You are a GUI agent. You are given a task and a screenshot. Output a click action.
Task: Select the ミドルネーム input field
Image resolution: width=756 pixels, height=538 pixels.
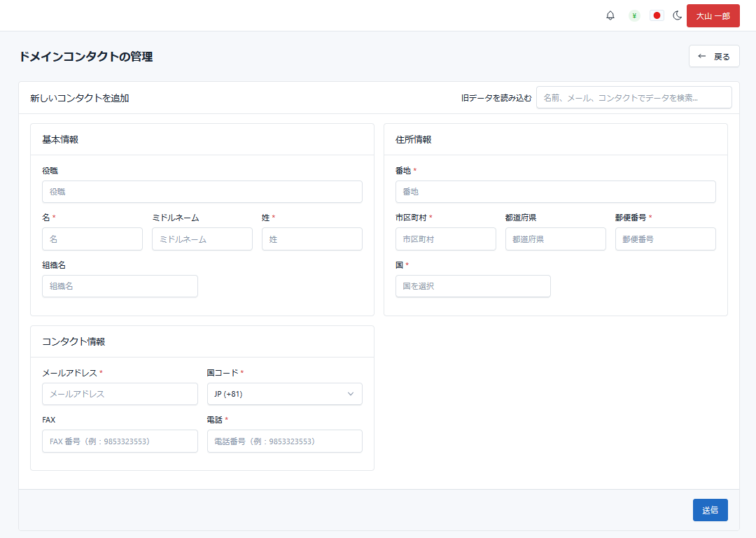[202, 239]
